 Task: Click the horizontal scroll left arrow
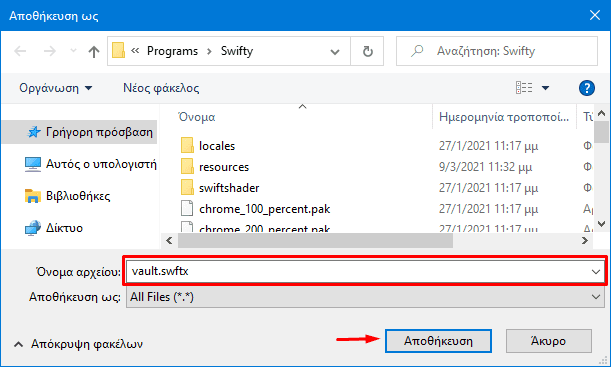point(169,240)
